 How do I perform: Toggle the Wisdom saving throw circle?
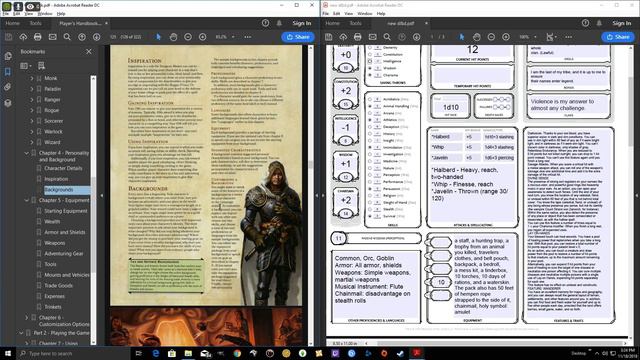coord(370,68)
